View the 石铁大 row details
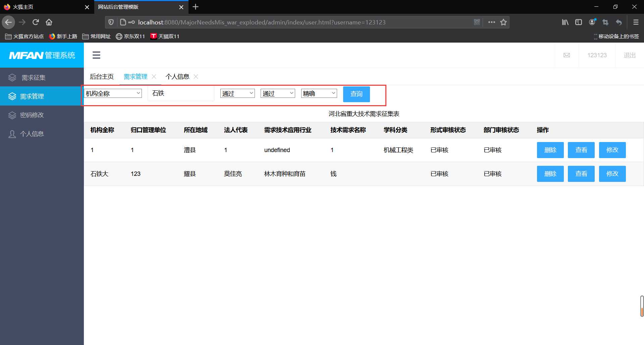The height and width of the screenshot is (345, 644). 581,174
